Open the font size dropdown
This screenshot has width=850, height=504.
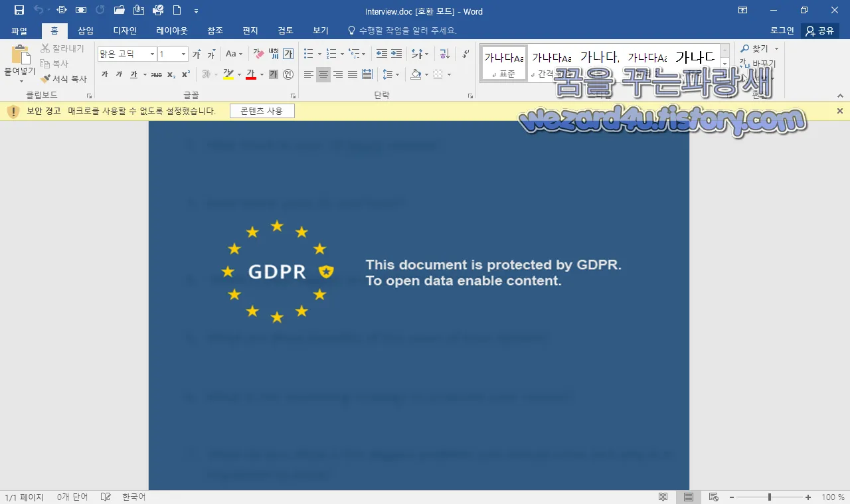tap(184, 54)
